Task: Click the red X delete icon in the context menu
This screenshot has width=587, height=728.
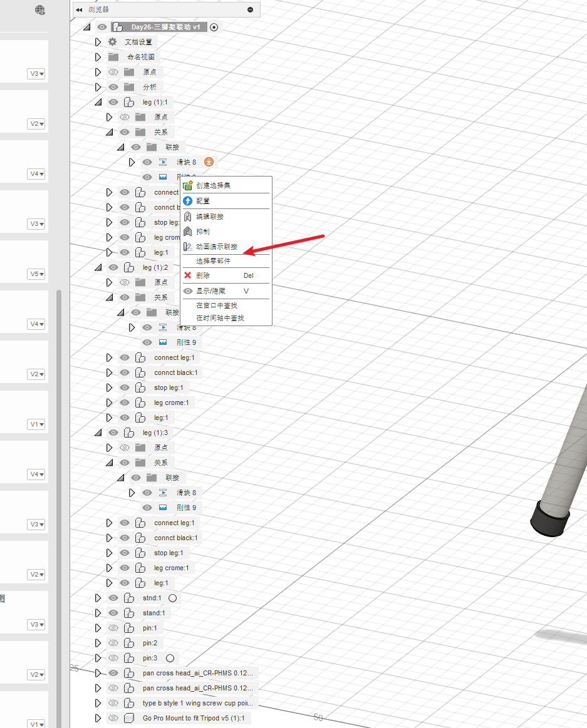Action: 187,275
